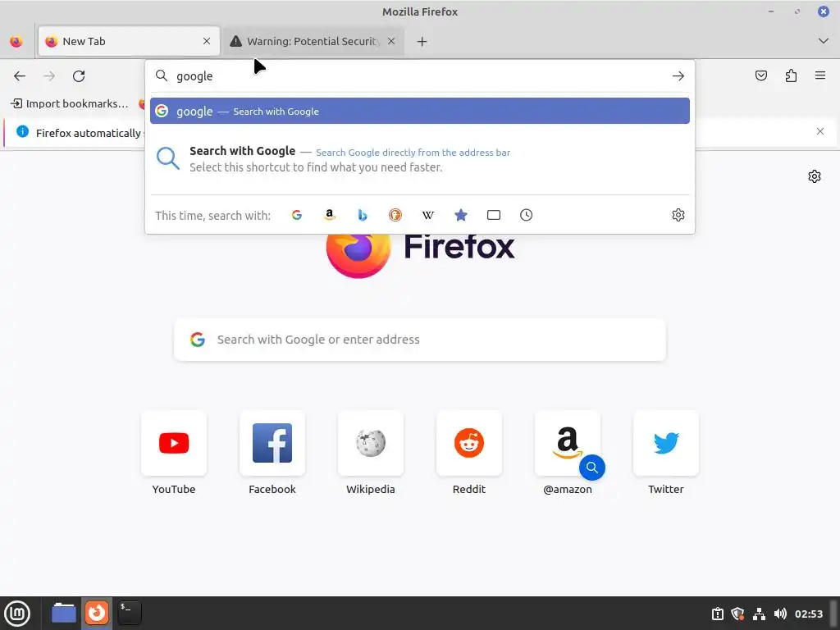Click the clock showing 02:53
Image resolution: width=840 pixels, height=630 pixels.
click(808, 614)
